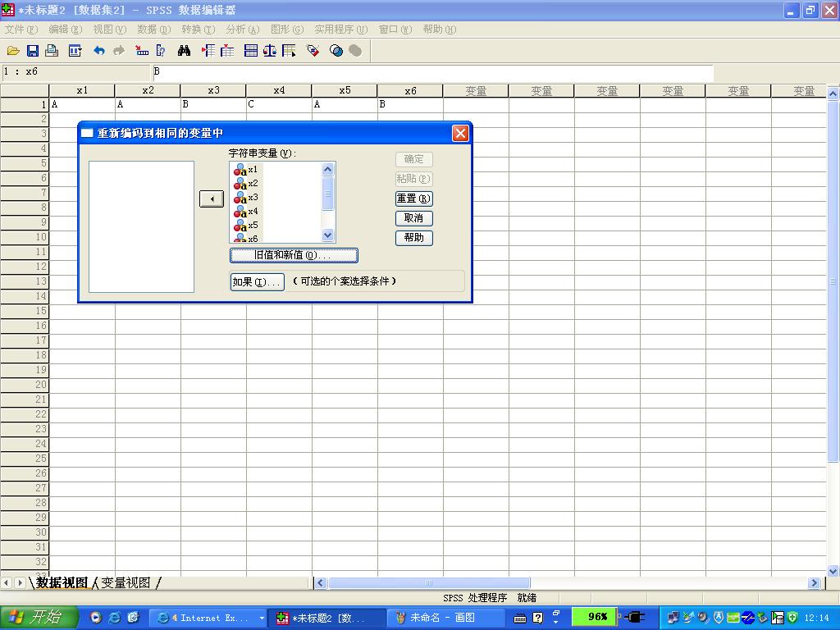This screenshot has height=630, width=840.
Task: Click the 开始 Start button
Action: tap(39, 618)
